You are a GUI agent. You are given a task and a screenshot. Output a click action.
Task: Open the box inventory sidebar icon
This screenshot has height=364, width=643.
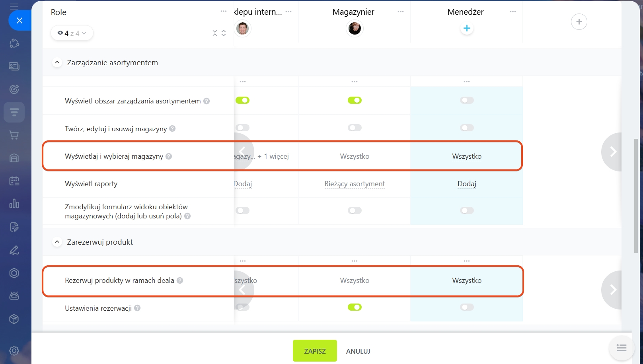[x=14, y=319]
